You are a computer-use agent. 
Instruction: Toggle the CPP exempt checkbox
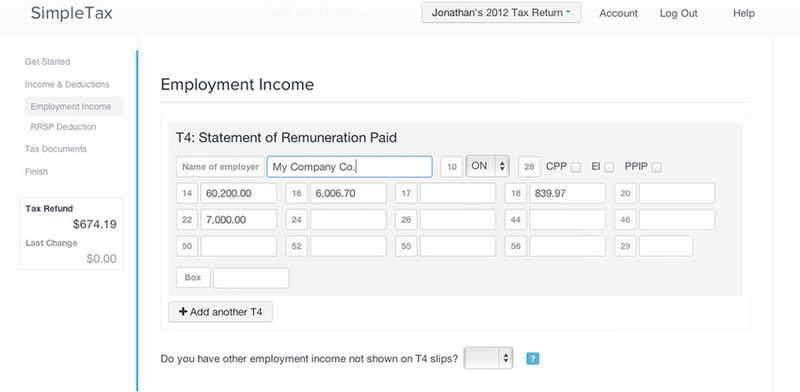tap(576, 167)
